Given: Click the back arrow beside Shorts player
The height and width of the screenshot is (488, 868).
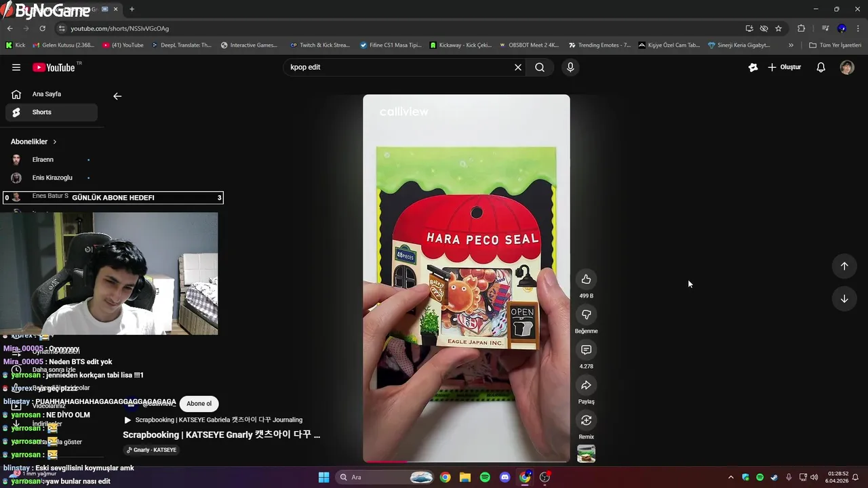Looking at the screenshot, I should pos(117,96).
